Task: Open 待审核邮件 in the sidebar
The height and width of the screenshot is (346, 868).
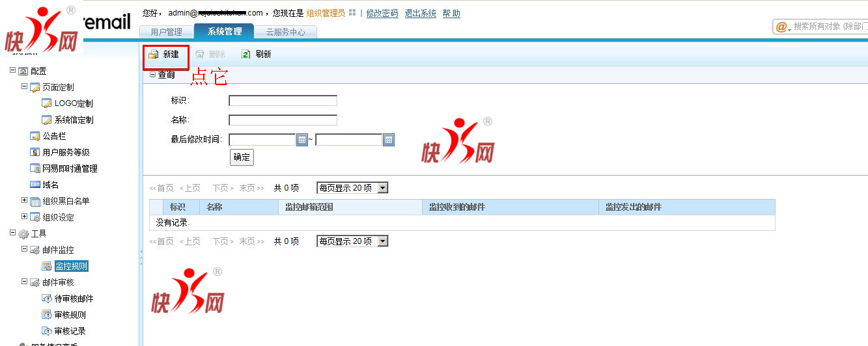Action: tap(74, 299)
